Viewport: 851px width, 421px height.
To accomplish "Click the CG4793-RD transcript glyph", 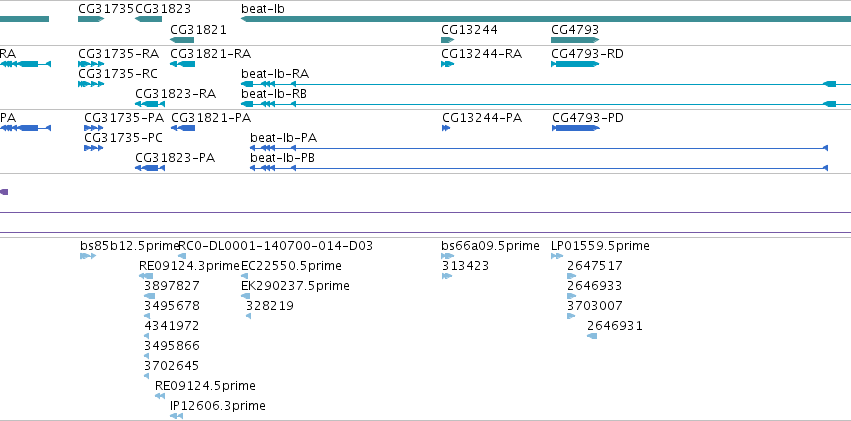I will [x=575, y=64].
